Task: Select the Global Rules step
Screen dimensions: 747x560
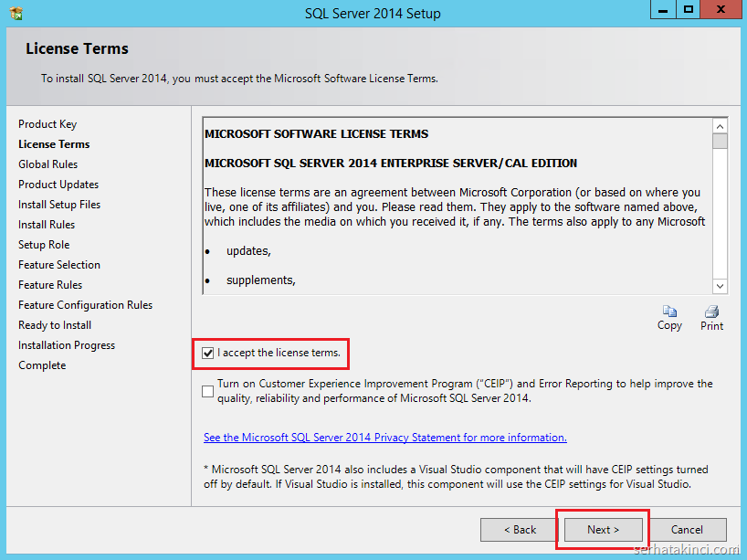Action: click(48, 164)
